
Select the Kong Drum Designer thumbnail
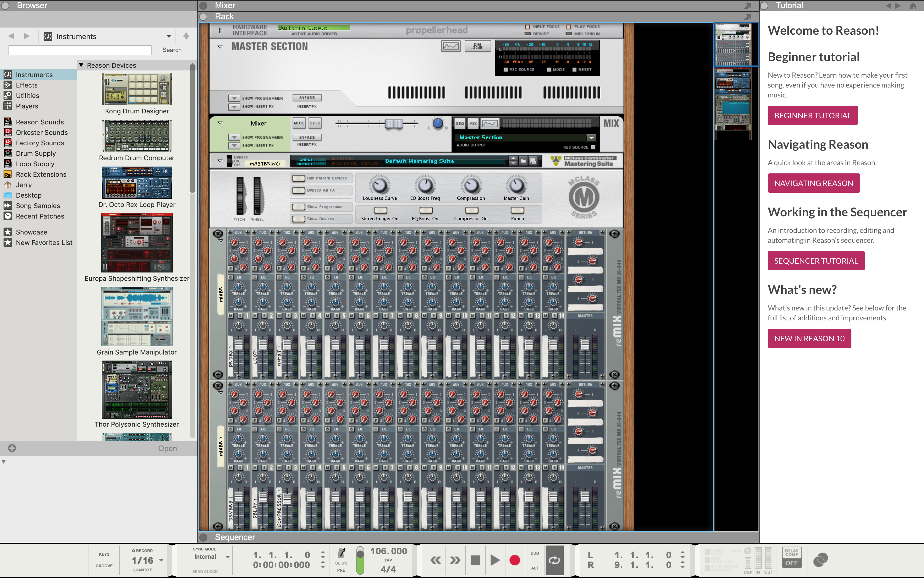click(137, 89)
